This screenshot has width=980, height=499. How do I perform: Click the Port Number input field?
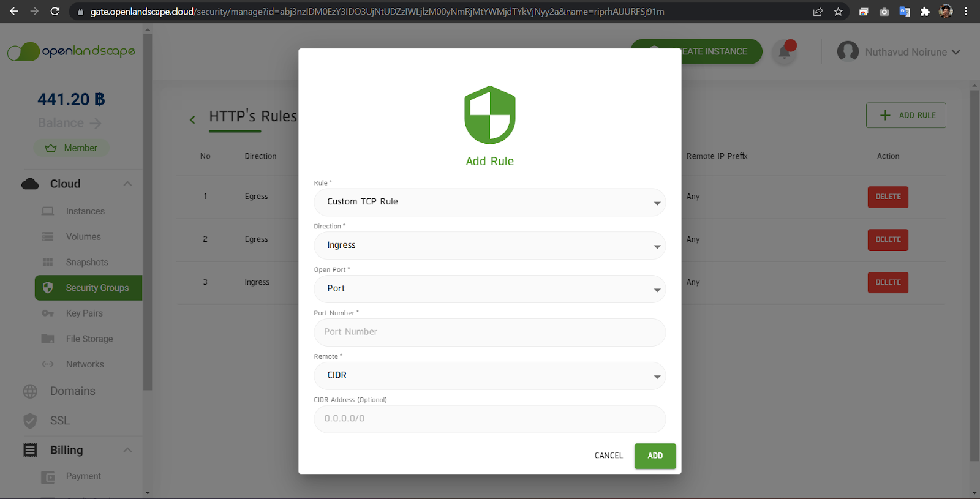[489, 332]
